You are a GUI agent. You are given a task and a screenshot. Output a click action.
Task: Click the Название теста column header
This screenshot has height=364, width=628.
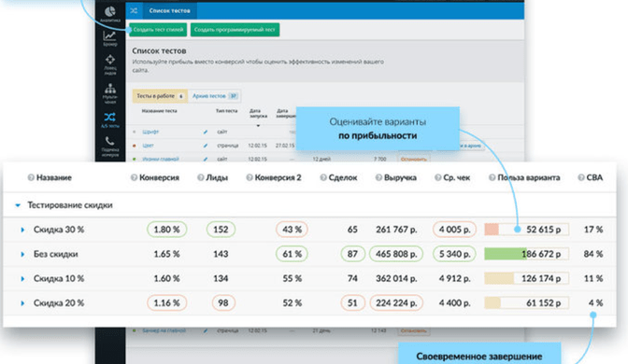coord(159,111)
